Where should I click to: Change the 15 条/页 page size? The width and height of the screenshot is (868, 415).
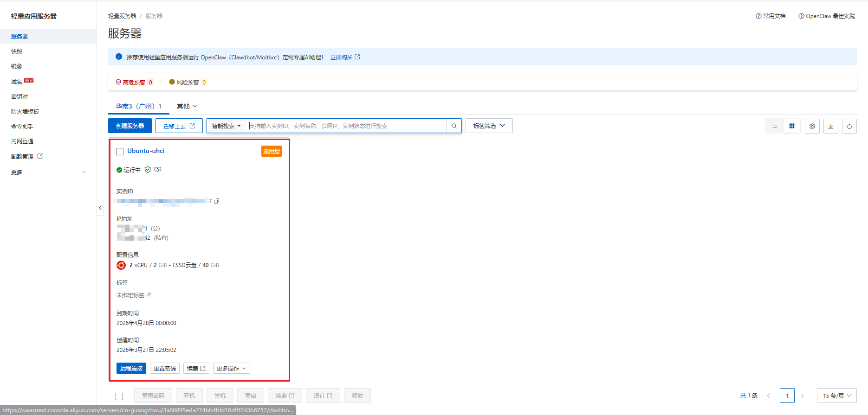[x=836, y=396]
